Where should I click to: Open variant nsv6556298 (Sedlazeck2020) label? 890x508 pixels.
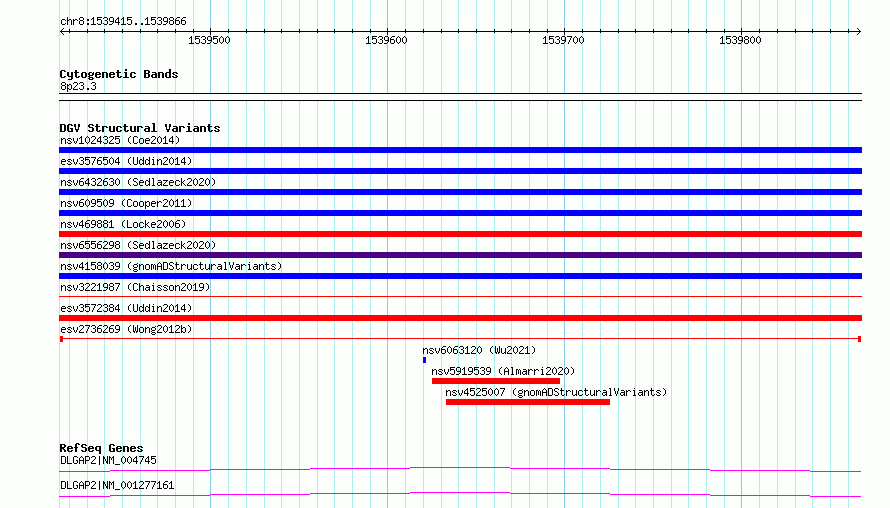point(138,245)
